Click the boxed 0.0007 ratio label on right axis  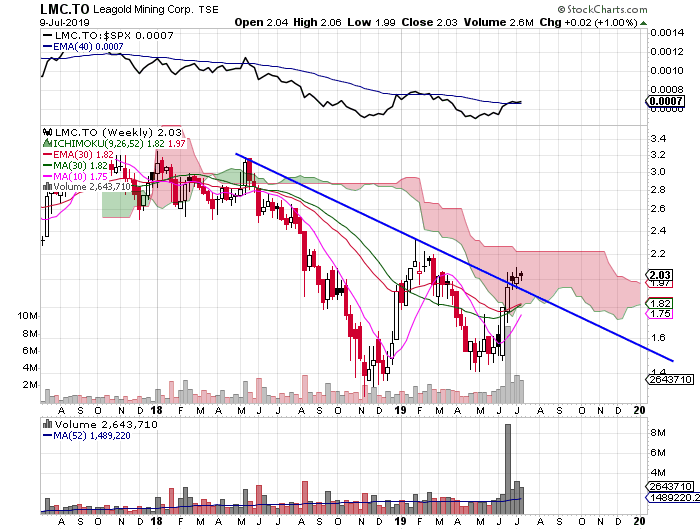[666, 101]
